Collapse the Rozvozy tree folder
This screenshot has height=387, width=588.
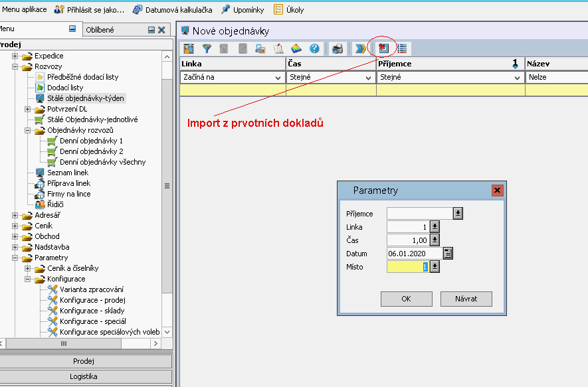pos(15,66)
